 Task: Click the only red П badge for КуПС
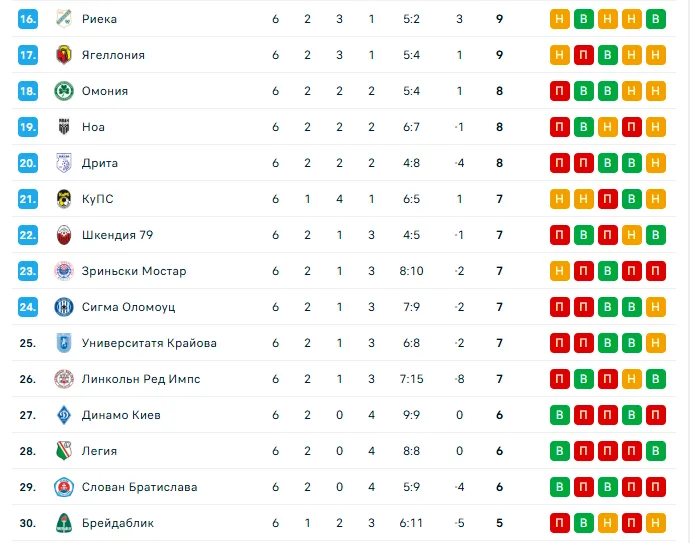(x=608, y=199)
